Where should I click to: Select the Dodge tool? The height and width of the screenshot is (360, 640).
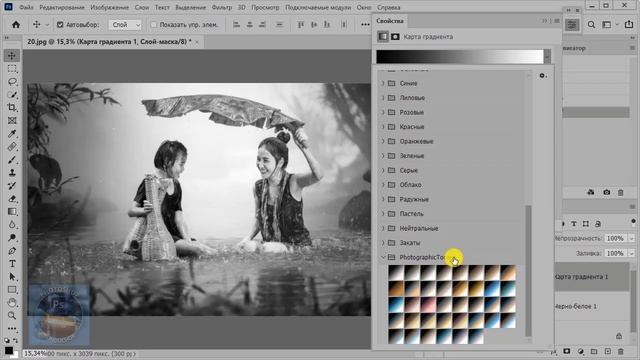[x=12, y=238]
